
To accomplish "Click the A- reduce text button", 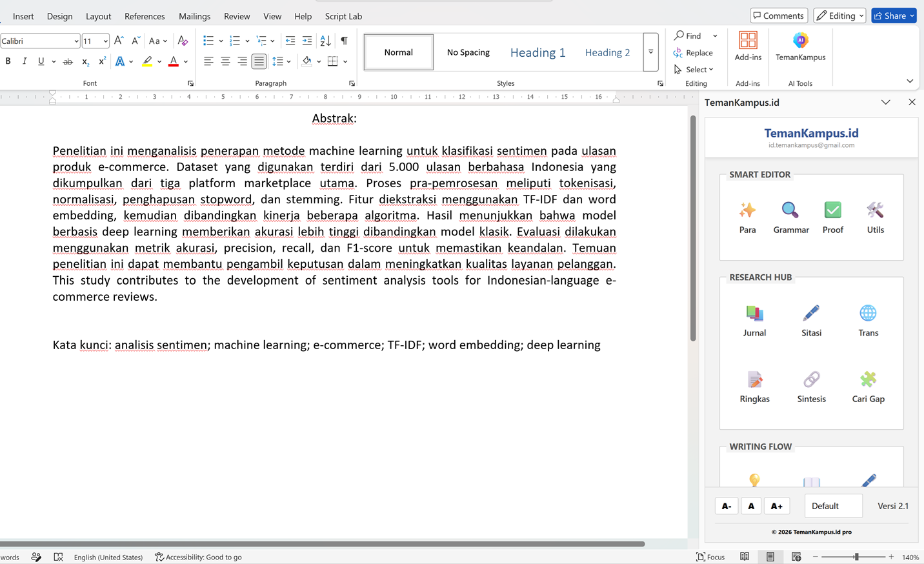I will click(x=727, y=506).
